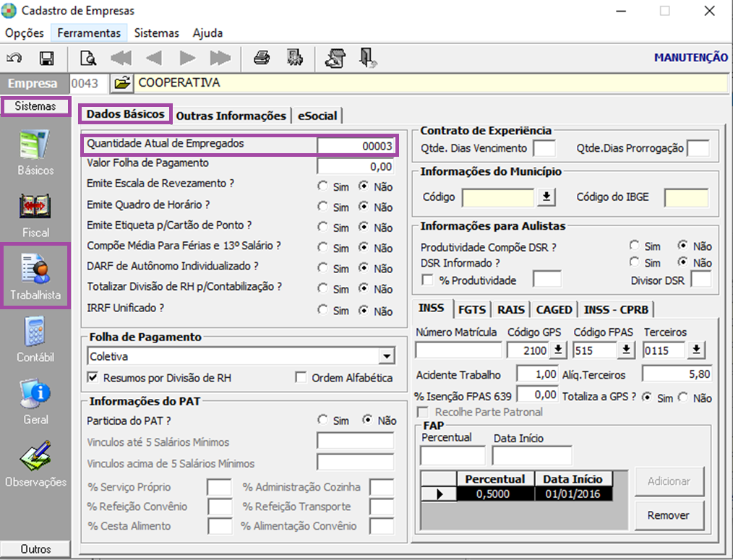Go to the last record arrow

(220, 58)
